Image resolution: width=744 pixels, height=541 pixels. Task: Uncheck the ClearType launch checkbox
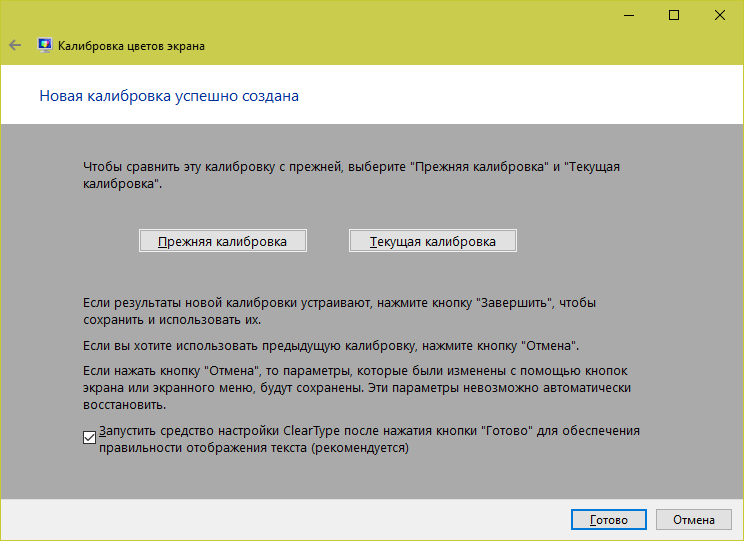click(x=89, y=437)
